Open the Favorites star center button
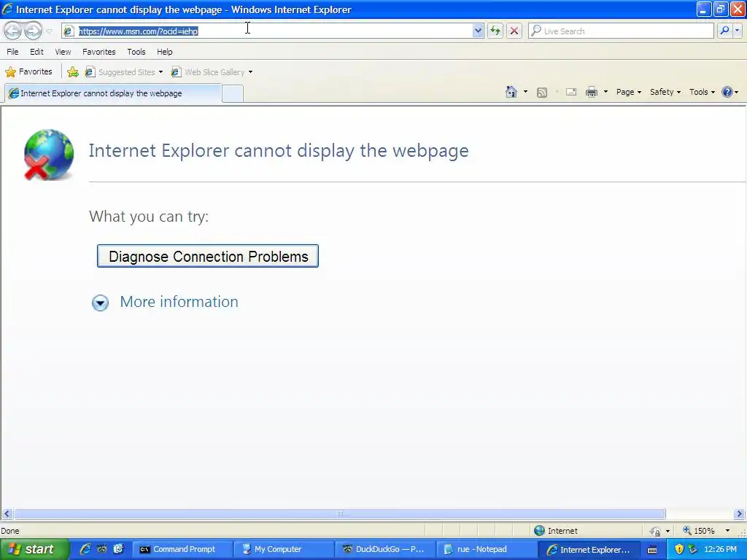Image resolution: width=747 pixels, height=560 pixels. pos(28,72)
